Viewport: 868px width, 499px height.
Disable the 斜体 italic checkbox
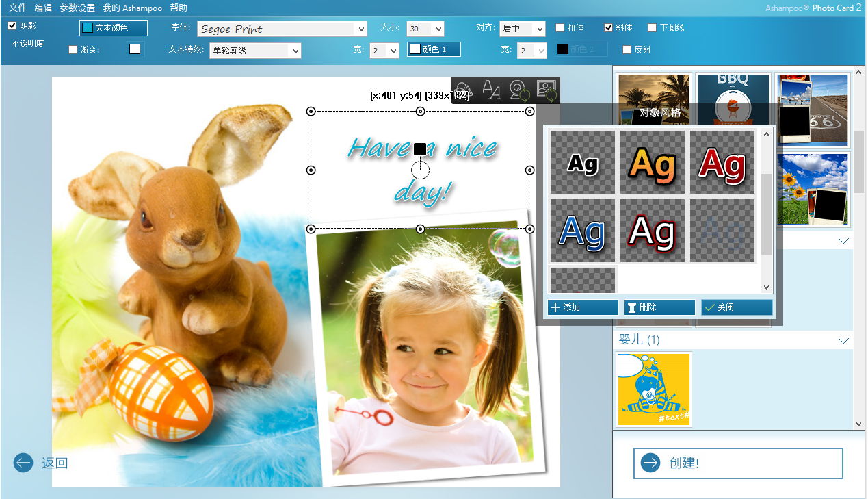609,28
